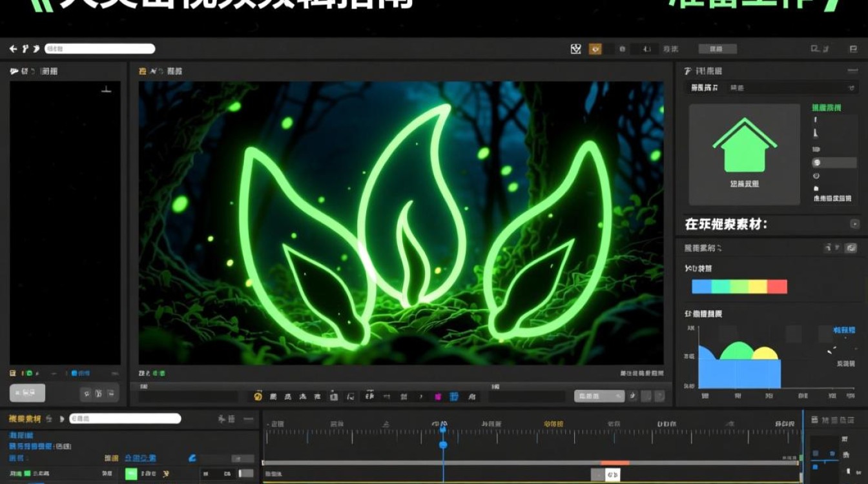Click the small square button right of the bold white heading
This screenshot has width=868, height=484.
(x=854, y=225)
